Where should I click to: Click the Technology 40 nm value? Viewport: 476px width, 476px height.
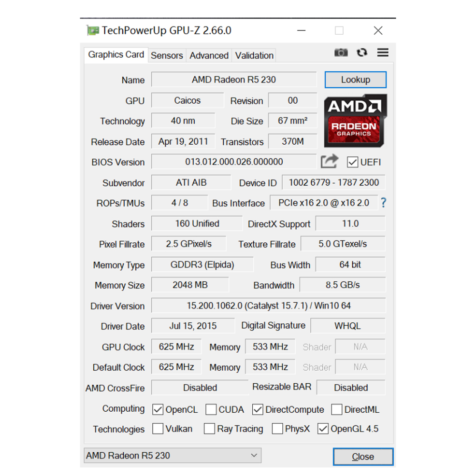183,121
